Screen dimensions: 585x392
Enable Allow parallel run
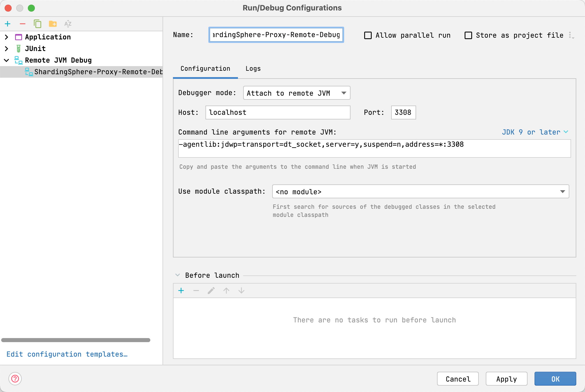pyautogui.click(x=368, y=35)
